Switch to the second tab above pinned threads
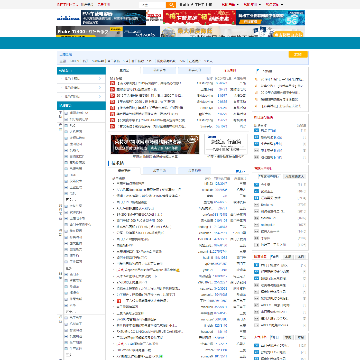The width and height of the screenshot is (360, 360). 159,71
